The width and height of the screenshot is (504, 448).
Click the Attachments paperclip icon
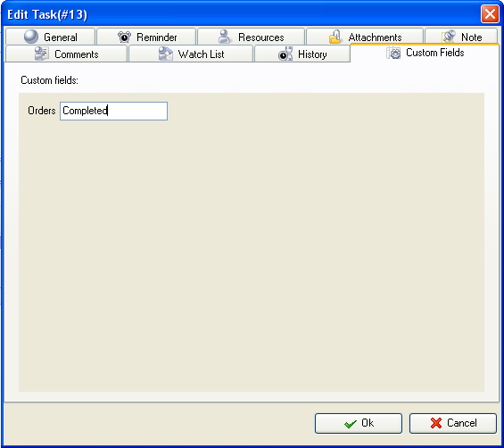[335, 37]
